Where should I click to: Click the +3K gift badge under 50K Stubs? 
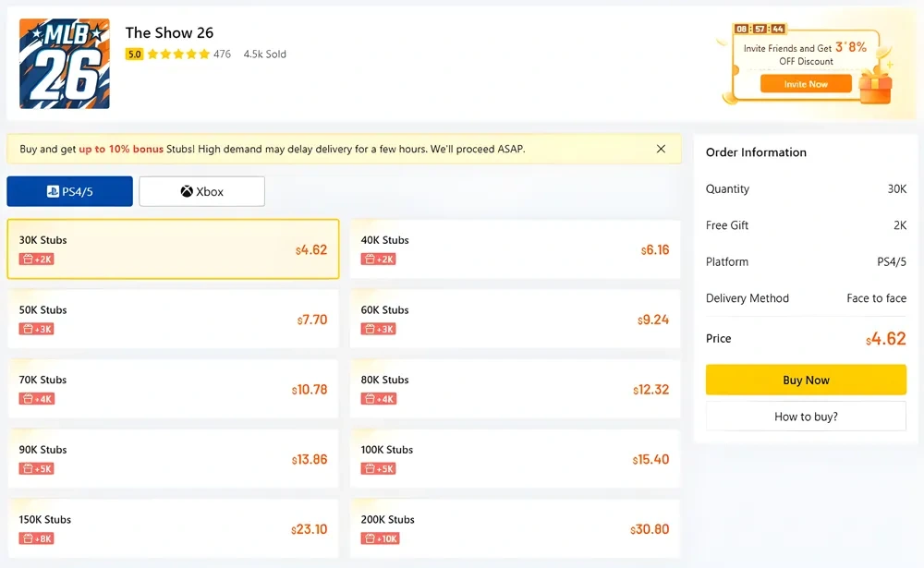pos(37,329)
